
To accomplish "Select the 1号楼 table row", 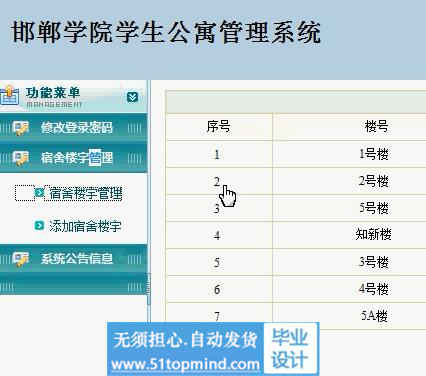I will 296,154.
